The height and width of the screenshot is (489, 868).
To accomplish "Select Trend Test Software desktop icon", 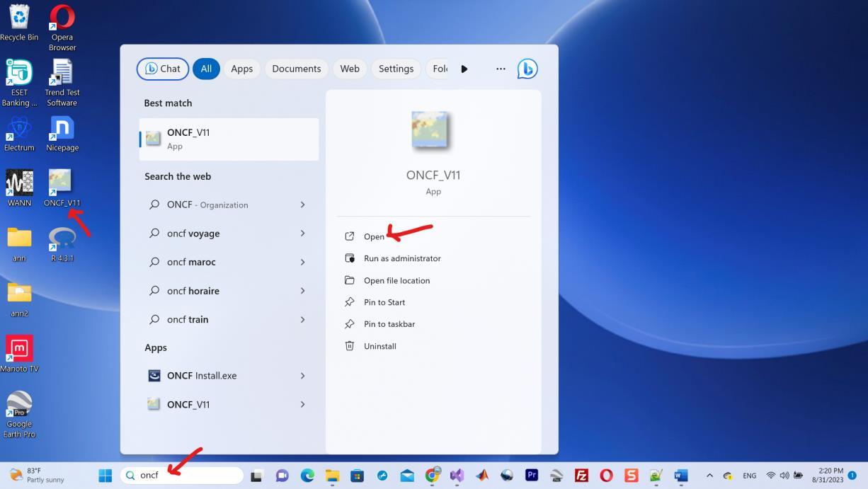I will pos(62,82).
